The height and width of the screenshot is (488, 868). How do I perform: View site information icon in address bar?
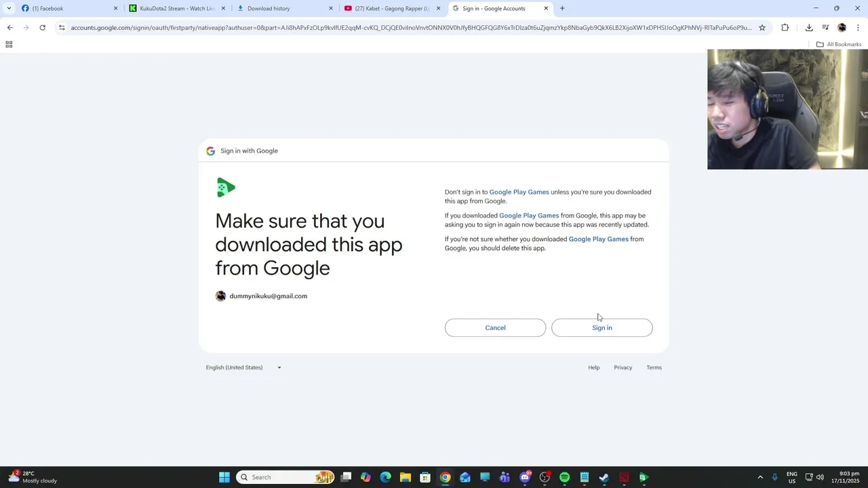click(62, 28)
